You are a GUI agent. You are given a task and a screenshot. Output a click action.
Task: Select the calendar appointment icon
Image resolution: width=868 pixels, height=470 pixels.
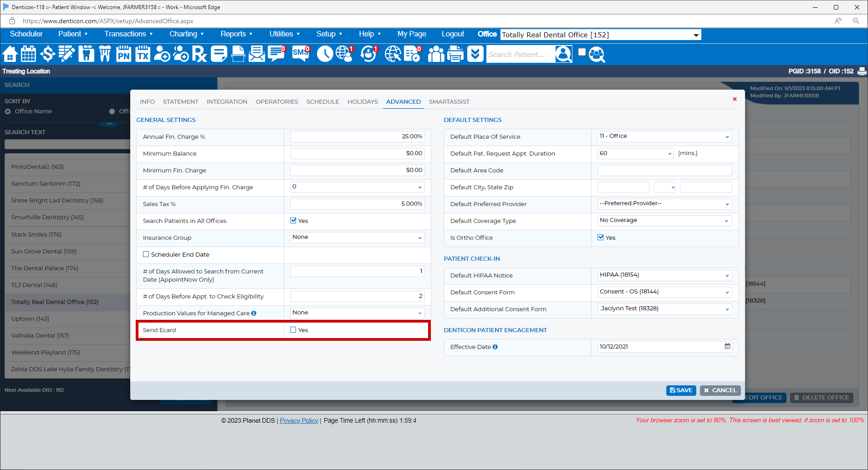coord(28,54)
